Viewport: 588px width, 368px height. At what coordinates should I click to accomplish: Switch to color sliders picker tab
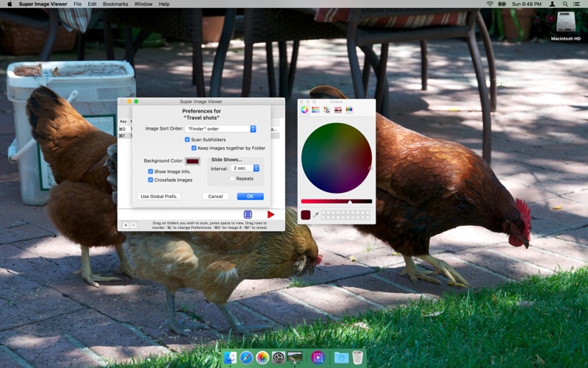tap(315, 110)
